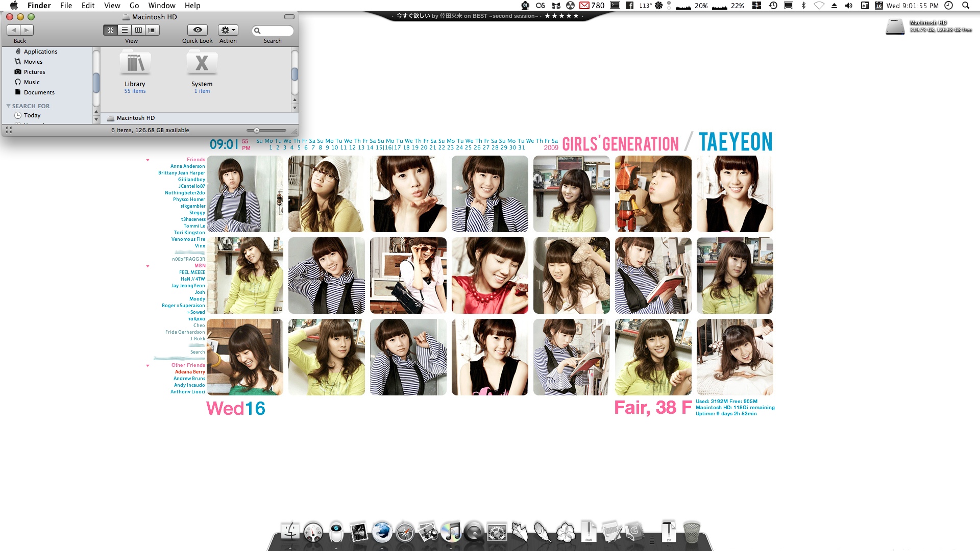Open Spotlight magnifier in menu bar
This screenshot has height=551, width=980.
click(x=966, y=6)
